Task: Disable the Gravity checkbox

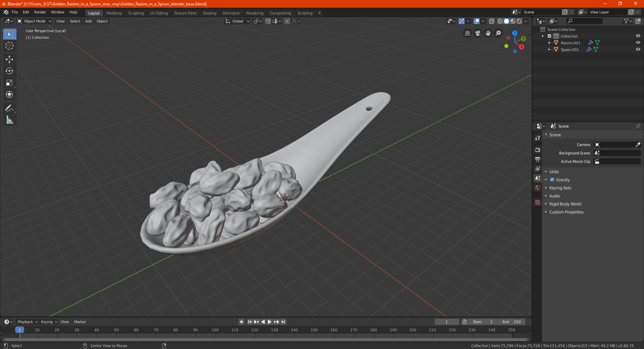Action: (552, 180)
